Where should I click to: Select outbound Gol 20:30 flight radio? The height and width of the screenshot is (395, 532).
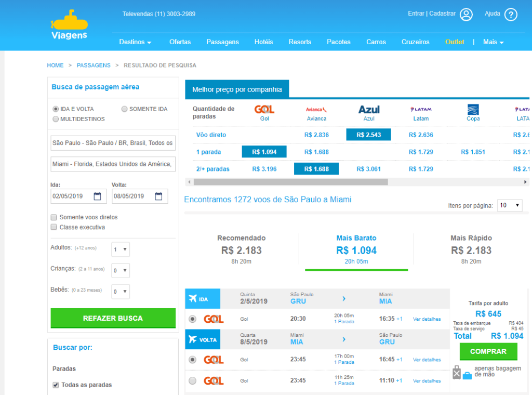(x=192, y=319)
